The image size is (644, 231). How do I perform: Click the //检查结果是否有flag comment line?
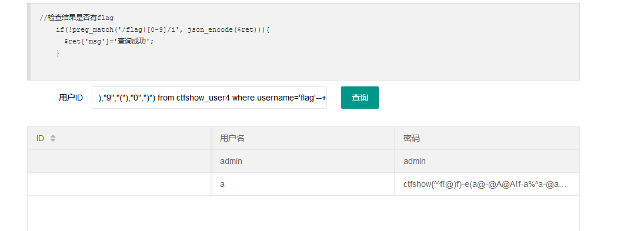tap(77, 18)
